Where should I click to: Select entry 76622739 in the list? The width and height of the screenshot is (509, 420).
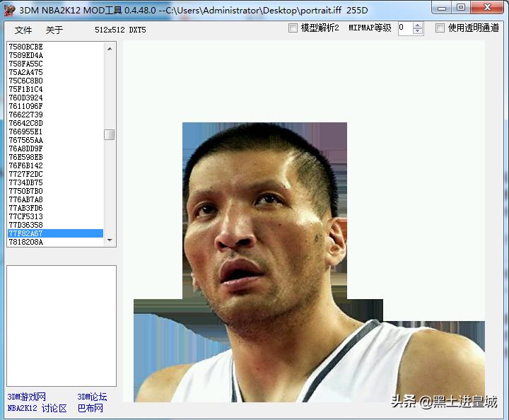(x=55, y=115)
